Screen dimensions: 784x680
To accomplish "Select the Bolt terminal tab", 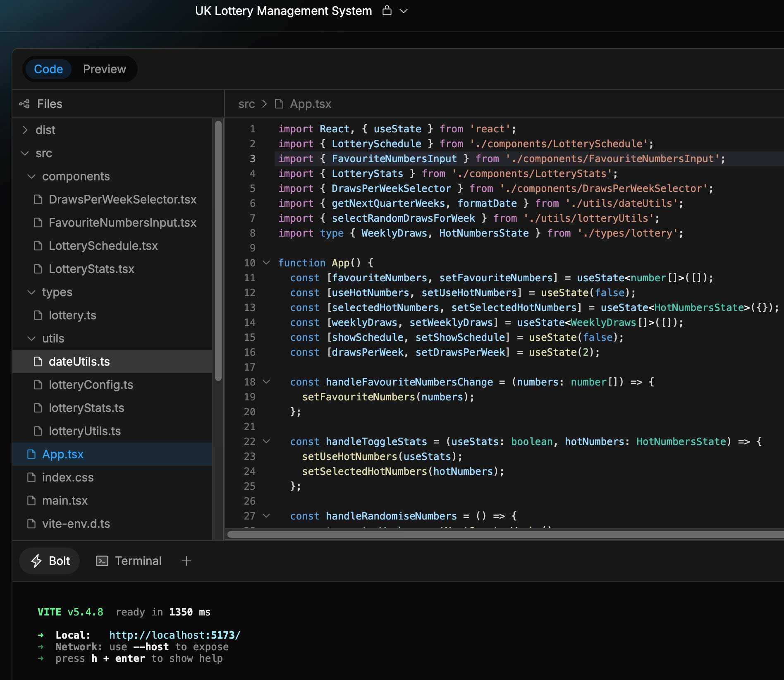I will click(50, 561).
